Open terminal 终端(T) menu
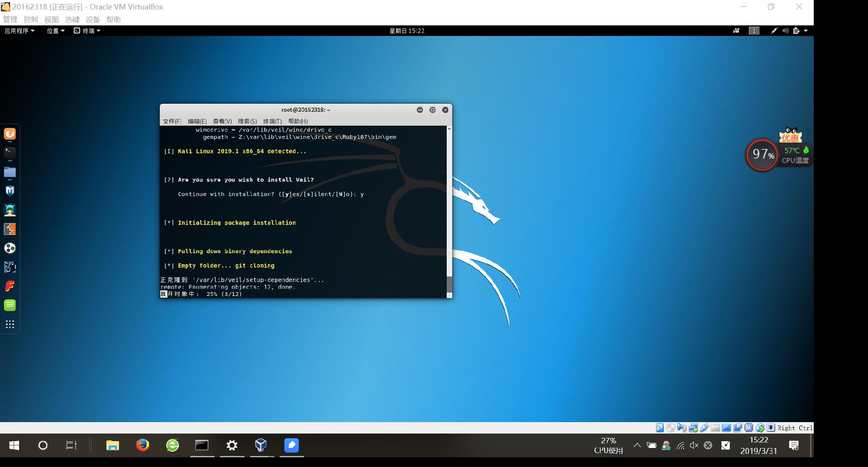The image size is (868, 467). click(272, 121)
